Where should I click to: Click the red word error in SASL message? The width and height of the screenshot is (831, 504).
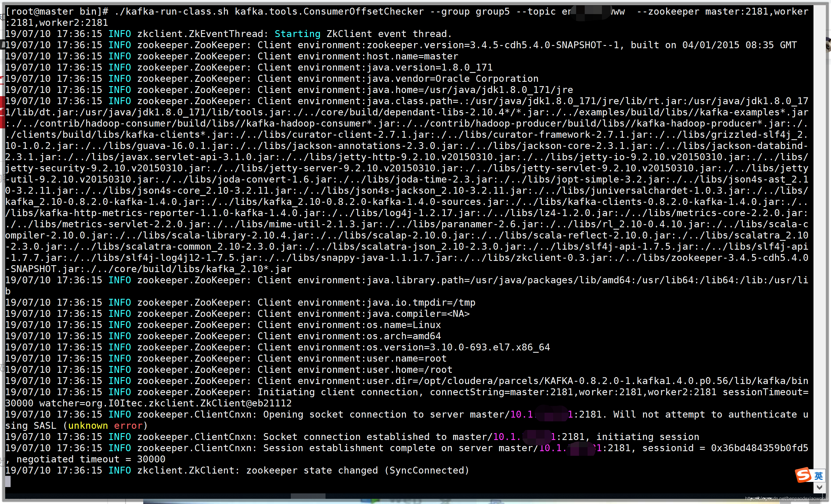[128, 425]
